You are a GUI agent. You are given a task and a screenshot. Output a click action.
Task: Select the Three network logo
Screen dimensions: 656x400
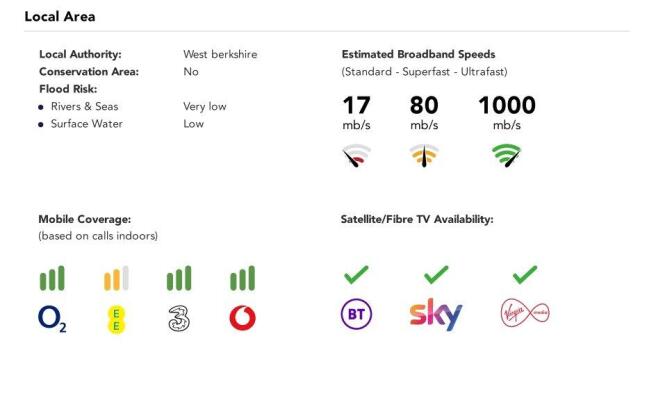179,319
